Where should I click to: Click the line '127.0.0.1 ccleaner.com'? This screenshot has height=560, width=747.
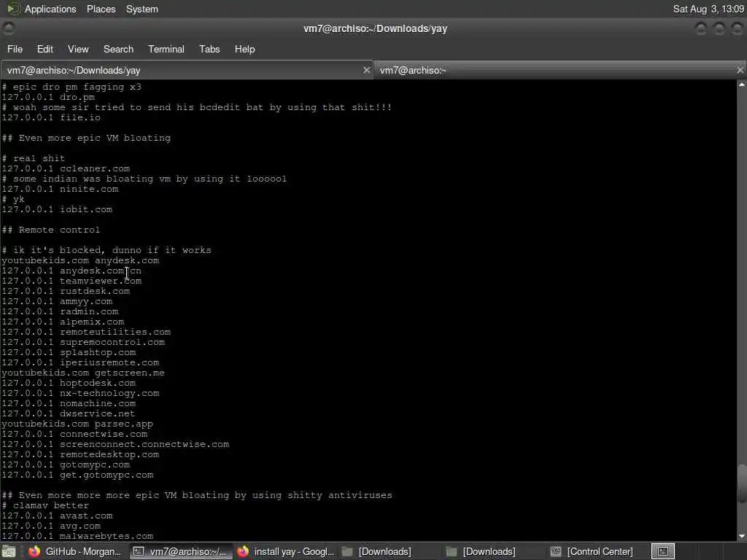66,168
